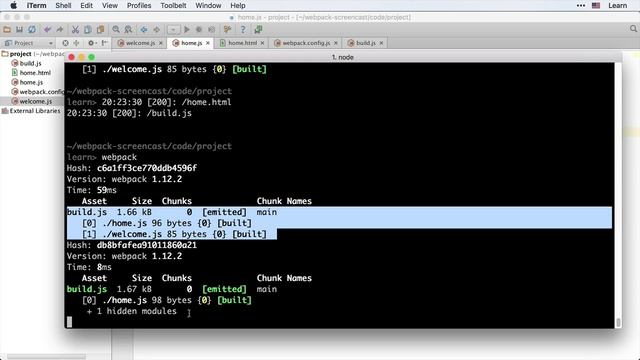This screenshot has width=640, height=360.
Task: Click Learn in the menu bar right
Action: tap(618, 5)
